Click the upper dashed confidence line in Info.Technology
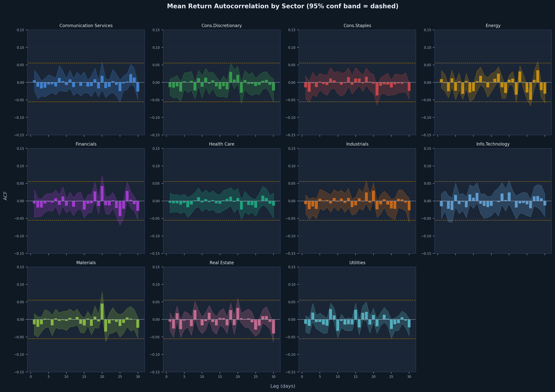555x392 pixels. coord(493,182)
